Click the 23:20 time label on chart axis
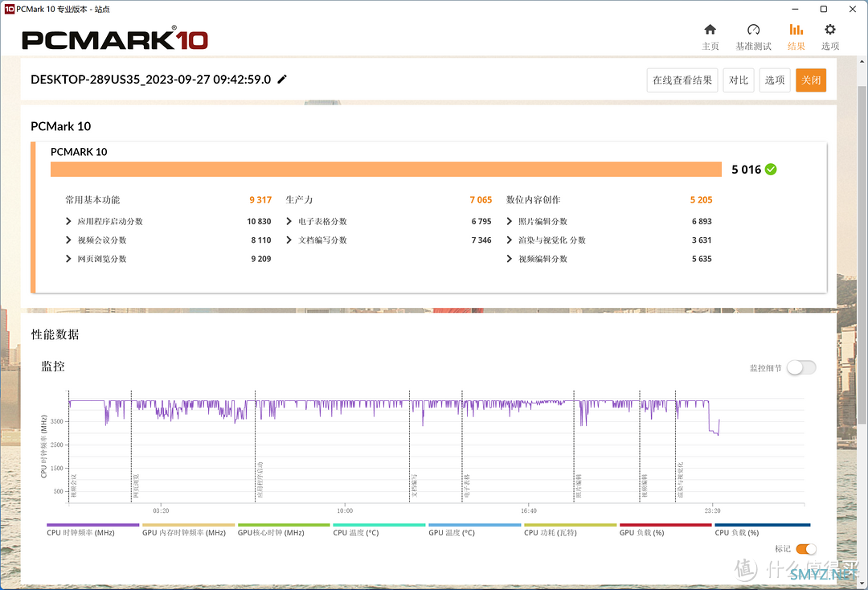This screenshot has height=590, width=868. tap(712, 511)
